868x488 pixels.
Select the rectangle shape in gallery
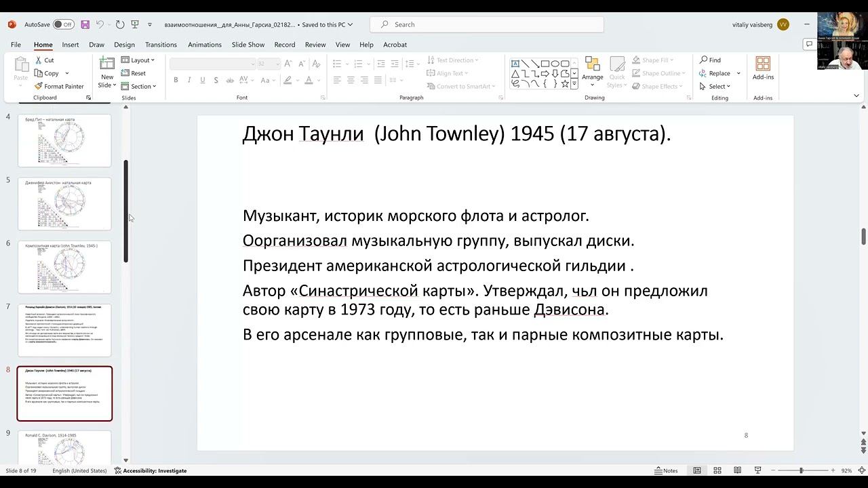pyautogui.click(x=545, y=64)
